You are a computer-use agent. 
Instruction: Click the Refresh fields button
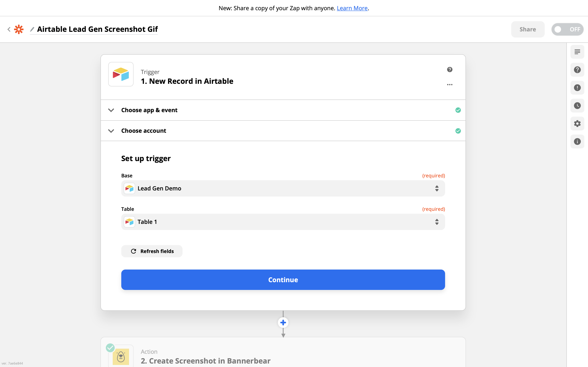click(152, 251)
